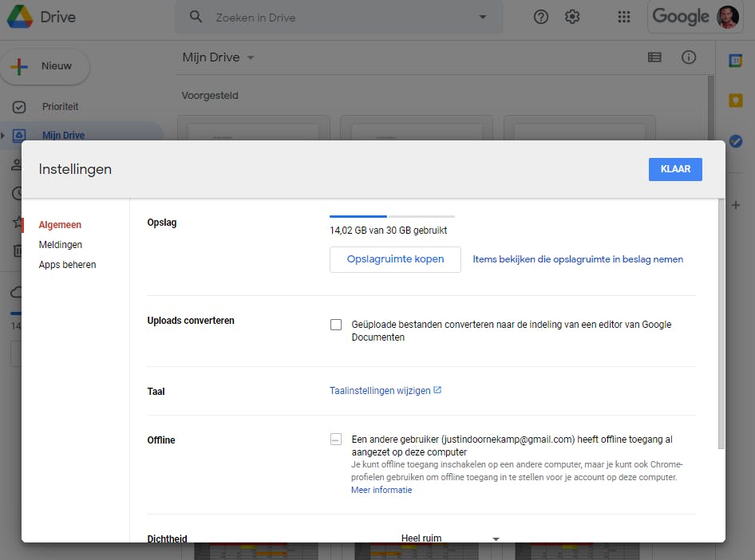Expand the Mijn Drive title dropdown
The image size is (755, 560).
pos(251,57)
